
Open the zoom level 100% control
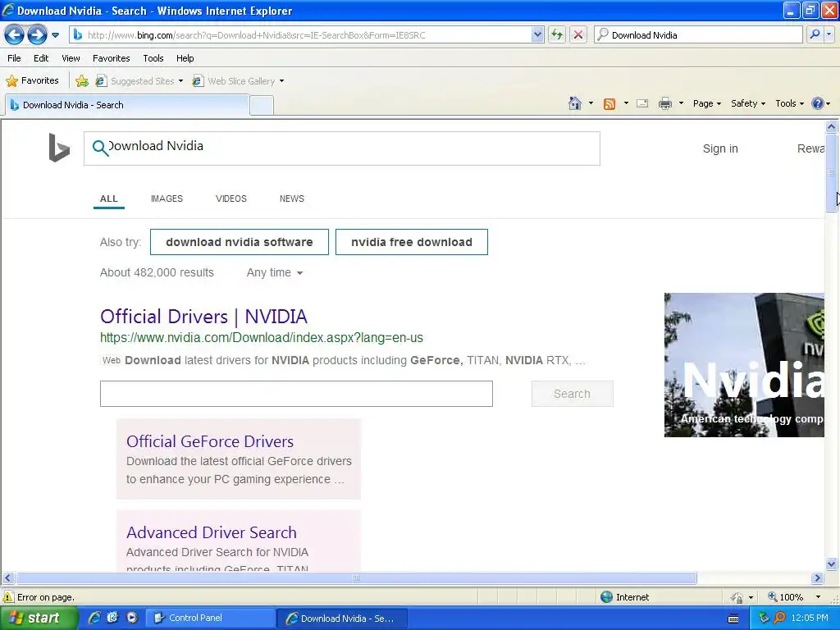click(x=794, y=597)
